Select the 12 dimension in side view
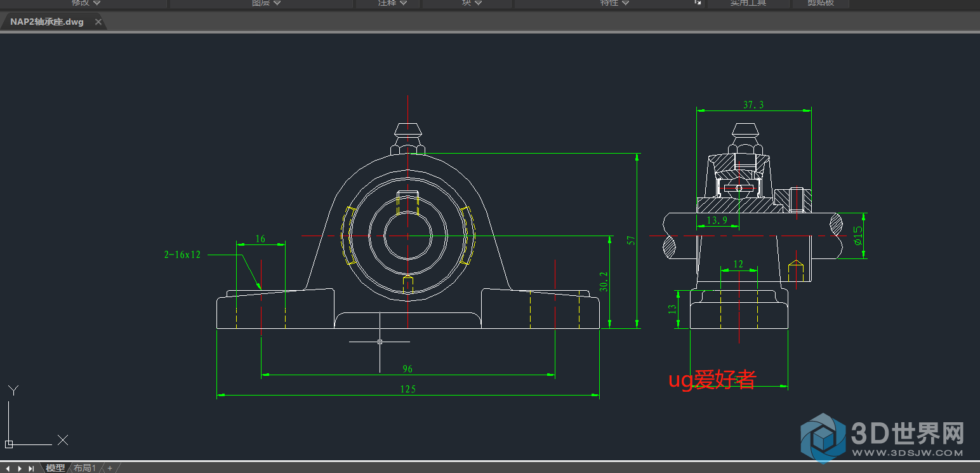This screenshot has width=980, height=473. tap(738, 264)
